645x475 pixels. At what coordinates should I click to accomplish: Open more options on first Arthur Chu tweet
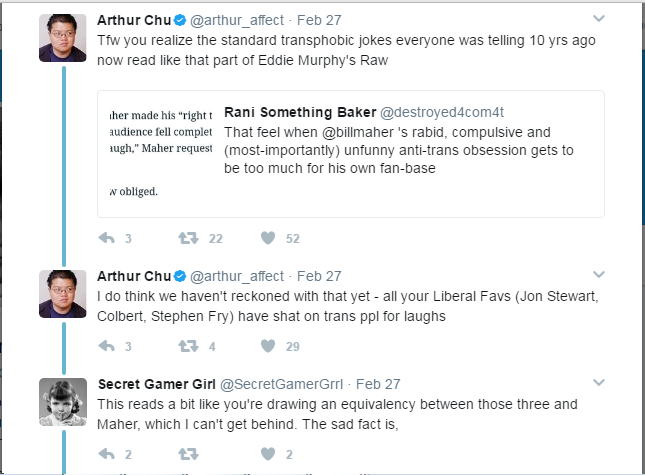pyautogui.click(x=599, y=19)
